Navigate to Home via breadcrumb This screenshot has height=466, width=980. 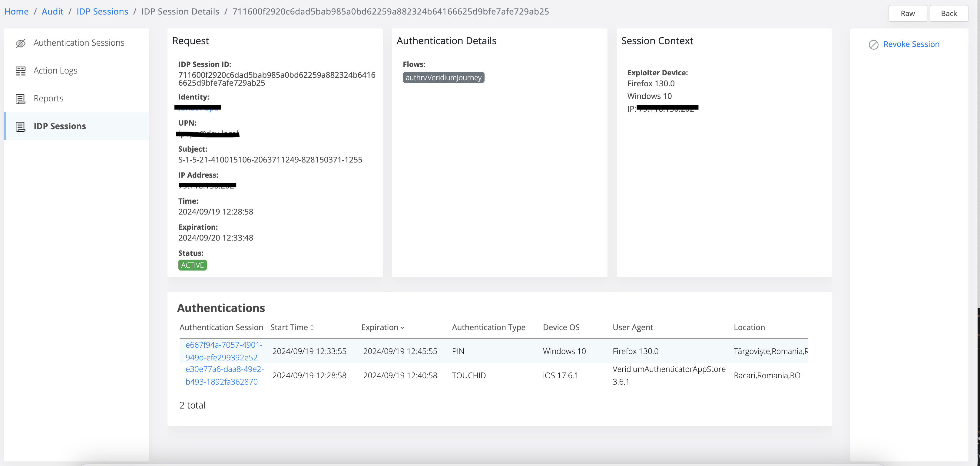[x=16, y=11]
